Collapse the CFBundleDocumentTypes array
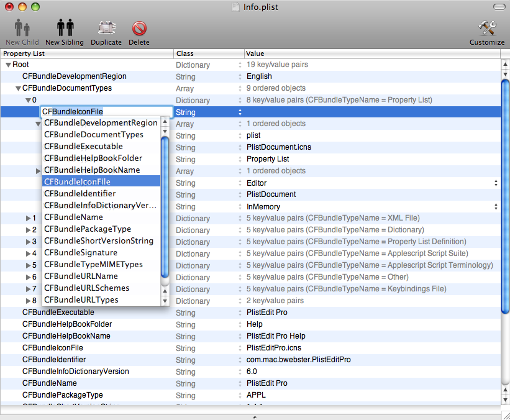The width and height of the screenshot is (510, 420). [18, 88]
